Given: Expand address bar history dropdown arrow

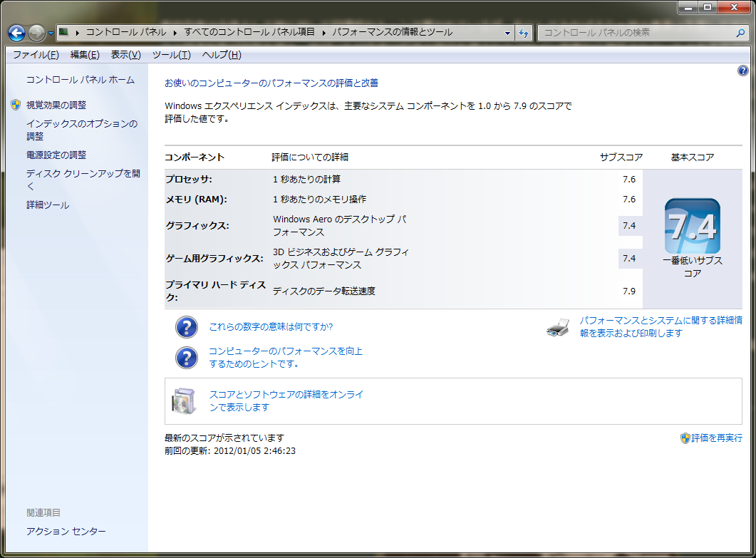Looking at the screenshot, I should [507, 33].
